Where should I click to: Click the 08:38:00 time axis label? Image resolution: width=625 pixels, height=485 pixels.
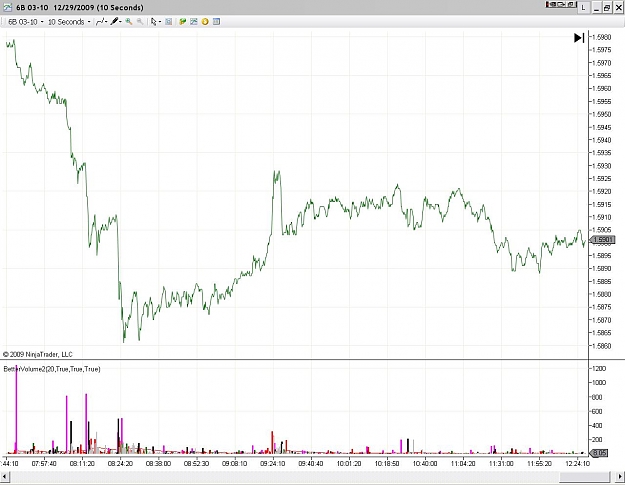158,463
